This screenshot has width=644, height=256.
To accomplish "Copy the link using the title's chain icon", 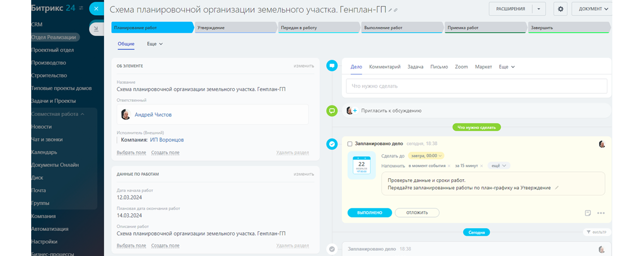I will [x=396, y=10].
